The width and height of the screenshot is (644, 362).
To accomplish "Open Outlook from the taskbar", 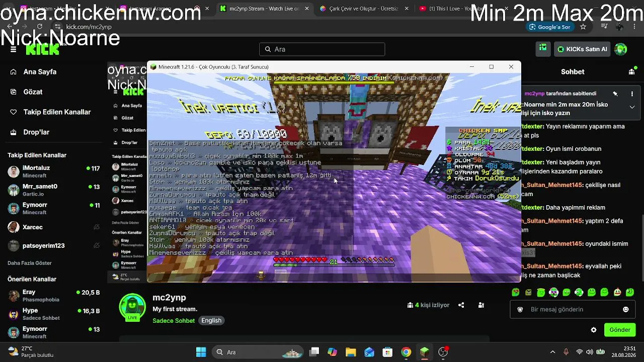I will pos(369,352).
